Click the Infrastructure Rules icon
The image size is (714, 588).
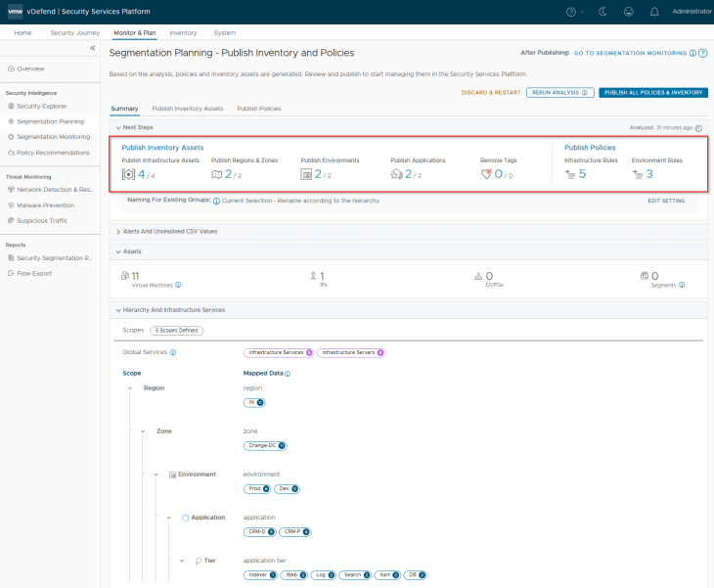[570, 174]
